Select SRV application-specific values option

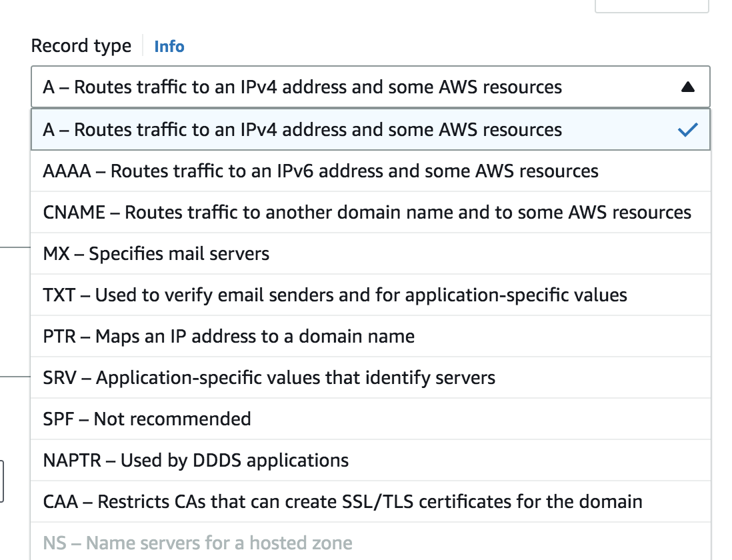point(371,377)
